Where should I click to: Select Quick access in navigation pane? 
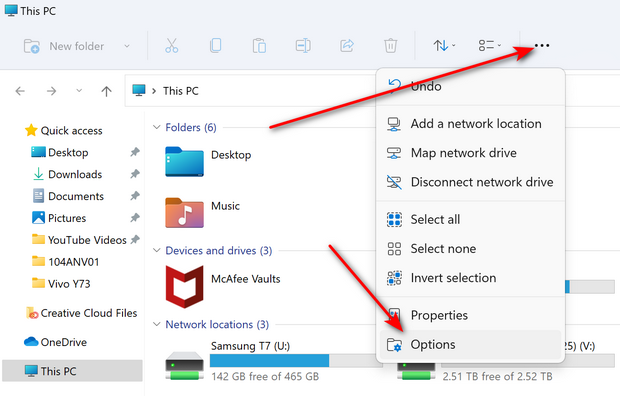point(63,131)
